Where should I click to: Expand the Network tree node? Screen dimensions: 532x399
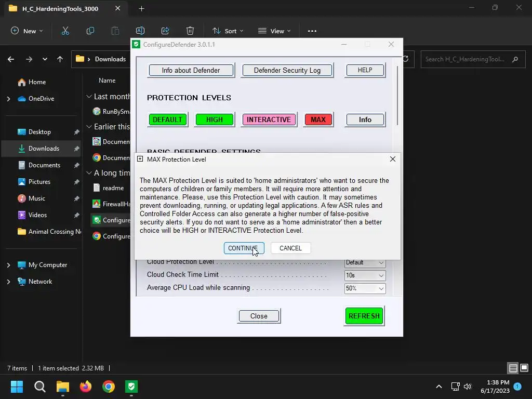pos(8,282)
